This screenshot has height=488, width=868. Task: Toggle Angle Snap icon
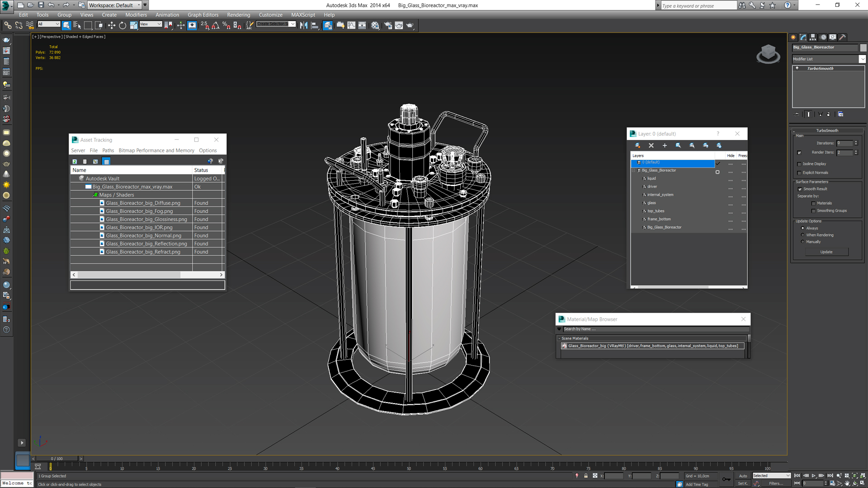(x=216, y=26)
